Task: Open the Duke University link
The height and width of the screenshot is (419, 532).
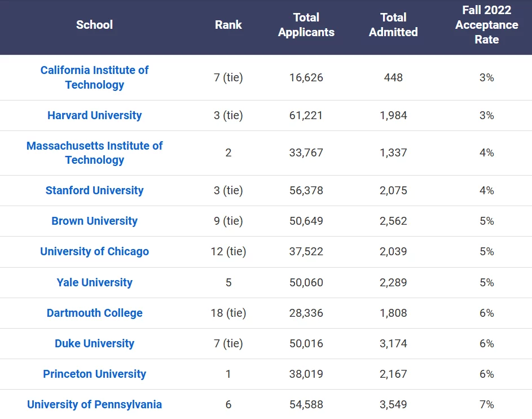Action: 94,344
